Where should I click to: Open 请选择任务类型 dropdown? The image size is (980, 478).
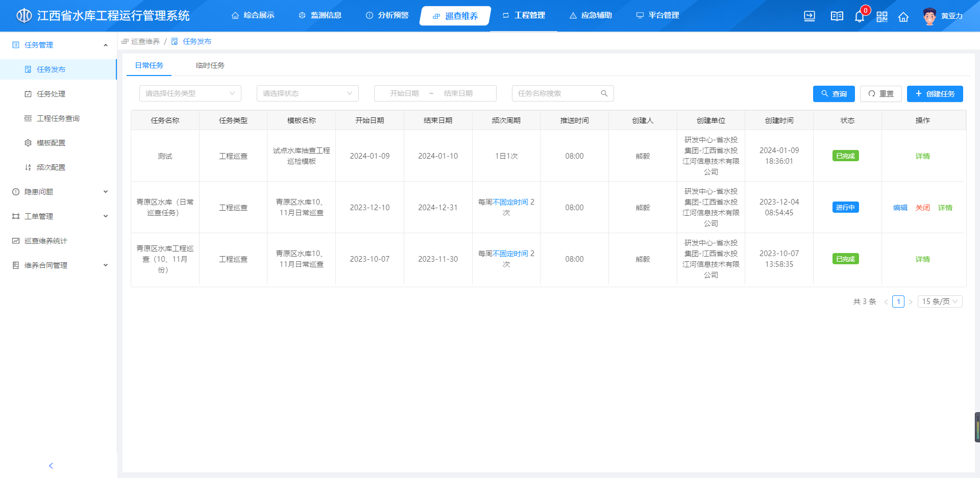(x=190, y=93)
